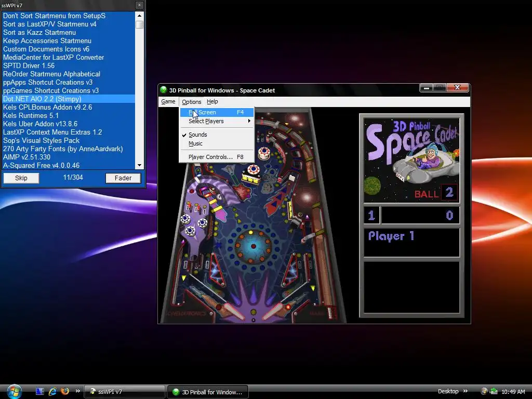The width and height of the screenshot is (532, 399).
Task: Click the Skip button in ssWPI
Action: 21,178
